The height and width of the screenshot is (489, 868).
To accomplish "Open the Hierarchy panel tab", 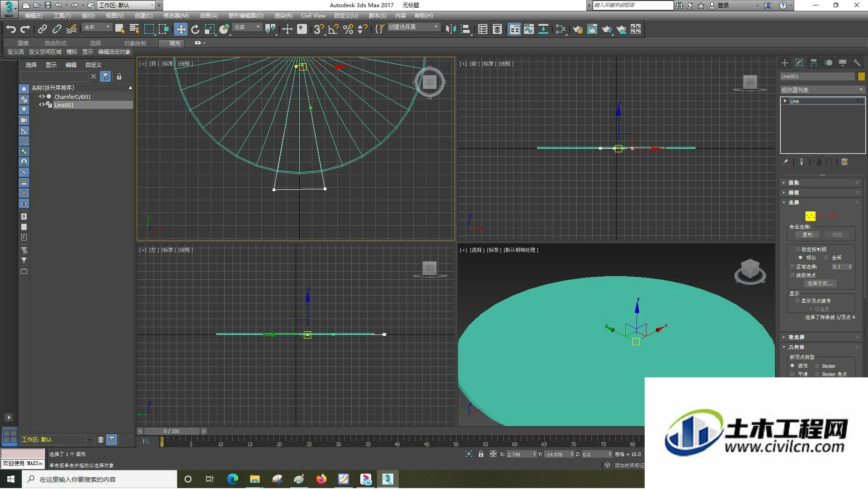I will pyautogui.click(x=814, y=63).
